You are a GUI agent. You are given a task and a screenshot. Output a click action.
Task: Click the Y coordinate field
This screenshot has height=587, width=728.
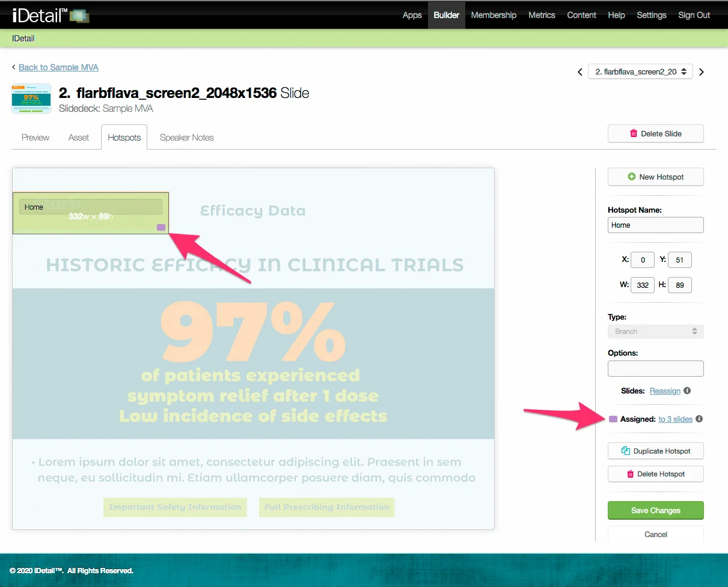[680, 260]
